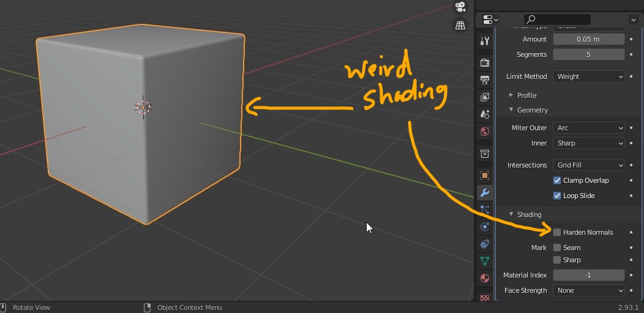Enable Mark Seam checkbox
This screenshot has height=313, width=644.
(557, 248)
